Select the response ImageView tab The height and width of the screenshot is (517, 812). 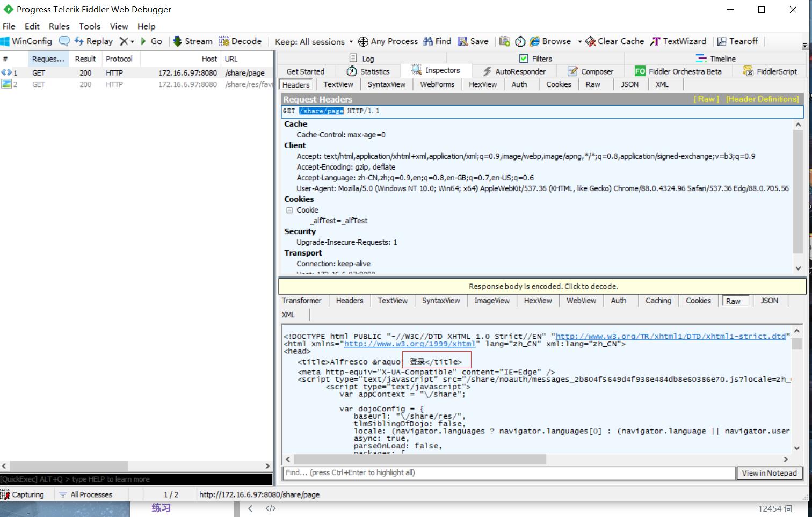point(492,301)
